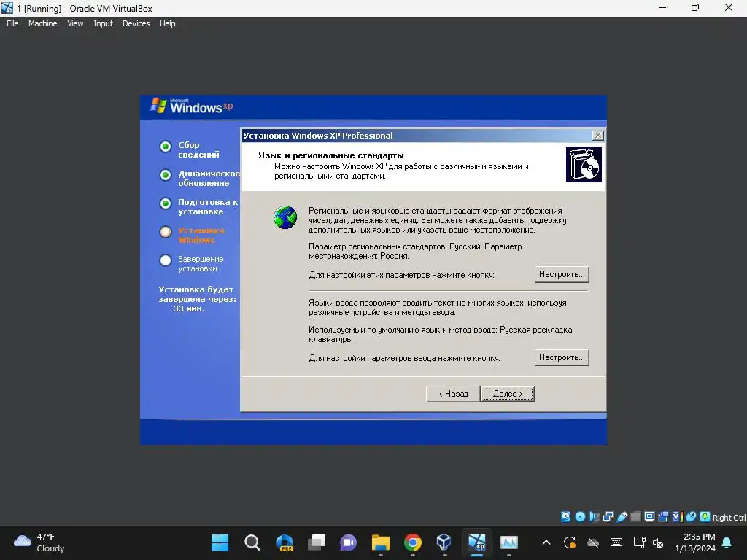The width and height of the screenshot is (747, 560).
Task: Open the purple video chat app on taskbar
Action: pos(348,542)
